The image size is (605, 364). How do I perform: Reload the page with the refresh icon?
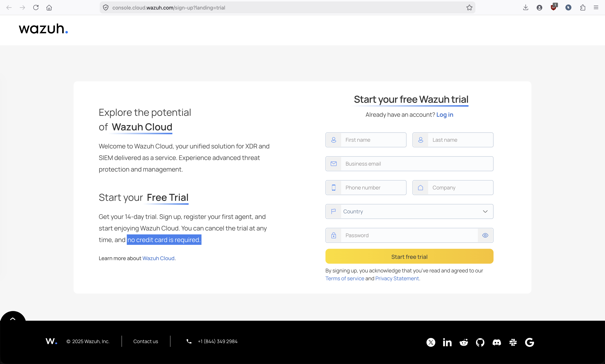[36, 8]
